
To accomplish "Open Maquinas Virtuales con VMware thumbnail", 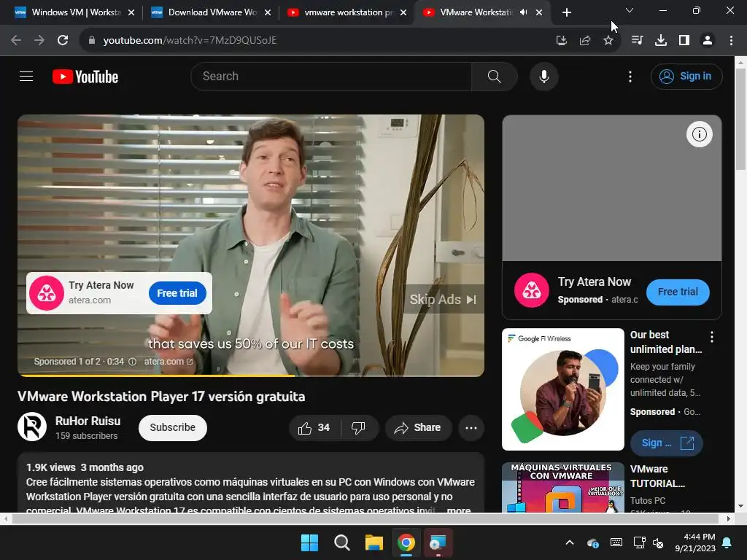I will (562, 487).
